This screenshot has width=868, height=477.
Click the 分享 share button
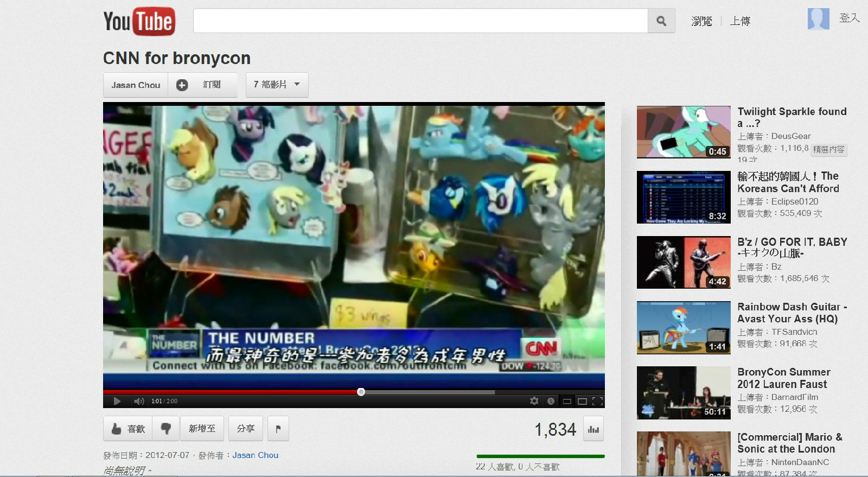click(x=246, y=429)
